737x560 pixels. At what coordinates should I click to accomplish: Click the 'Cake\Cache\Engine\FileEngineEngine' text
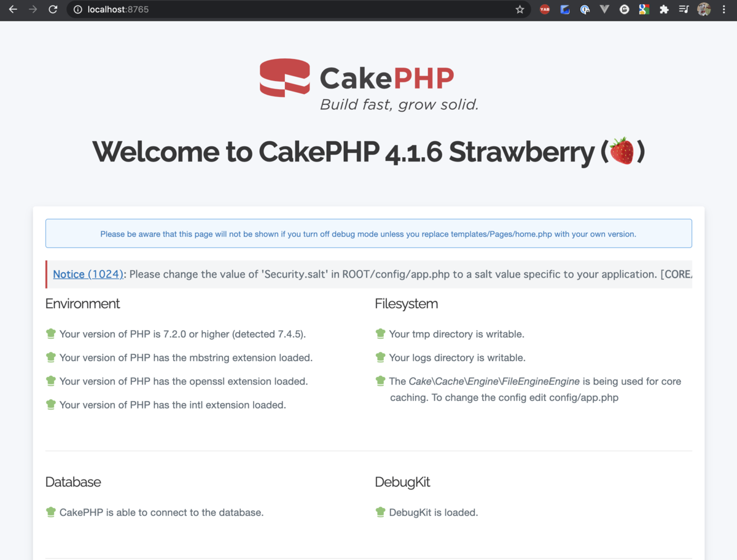[x=494, y=381]
